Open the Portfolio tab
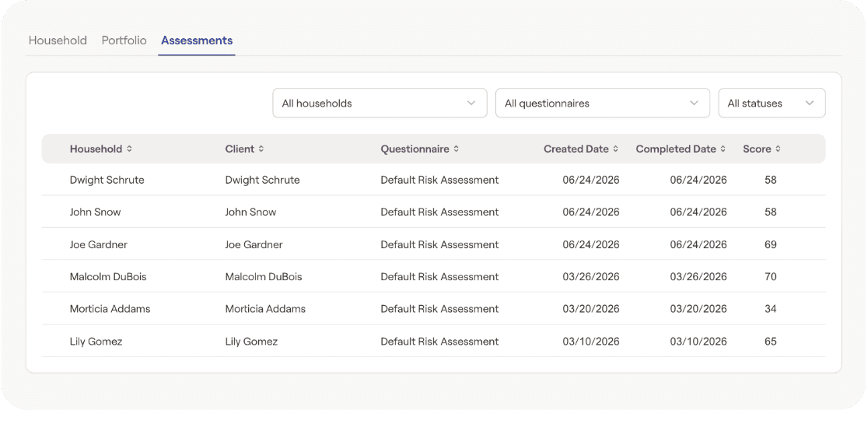The width and height of the screenshot is (868, 428). point(124,40)
